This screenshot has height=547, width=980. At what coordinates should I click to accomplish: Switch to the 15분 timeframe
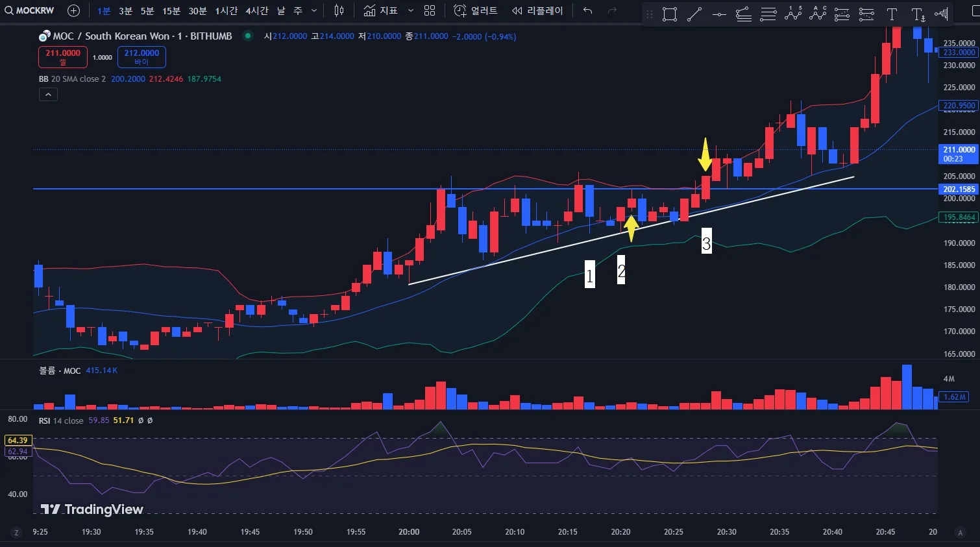tap(171, 11)
